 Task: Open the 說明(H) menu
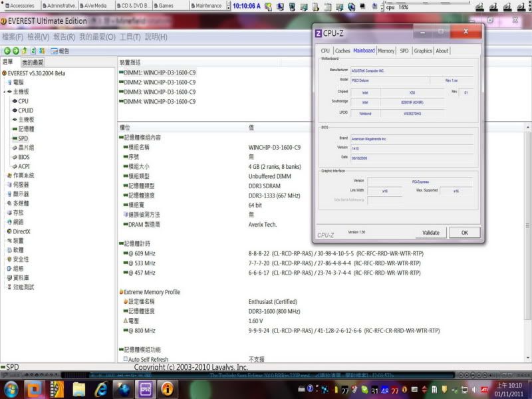pos(156,37)
